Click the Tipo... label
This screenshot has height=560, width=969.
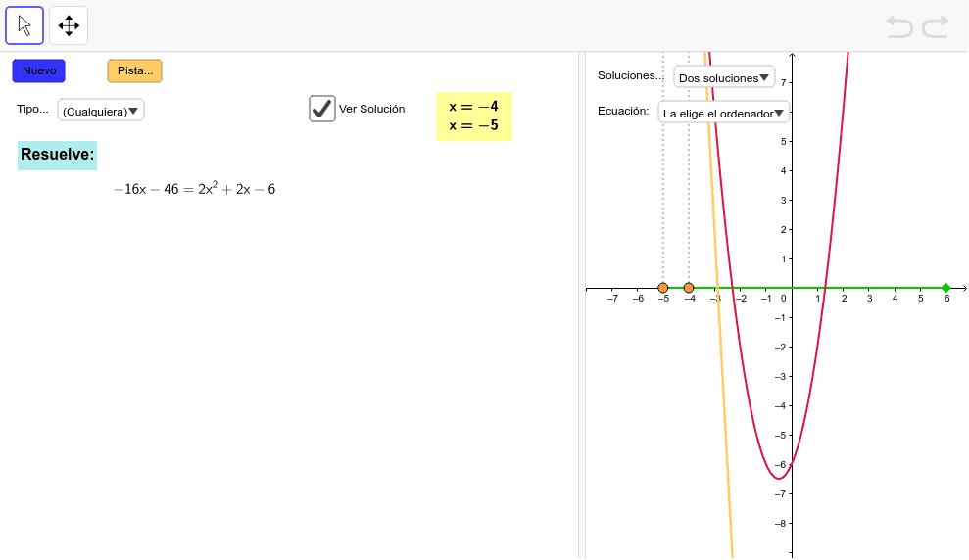32,109
